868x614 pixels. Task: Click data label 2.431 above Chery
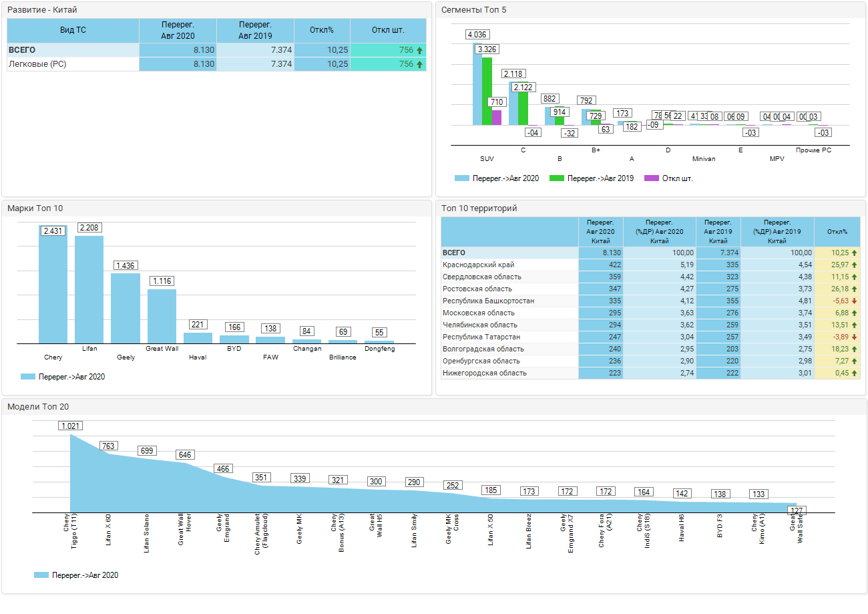point(53,231)
